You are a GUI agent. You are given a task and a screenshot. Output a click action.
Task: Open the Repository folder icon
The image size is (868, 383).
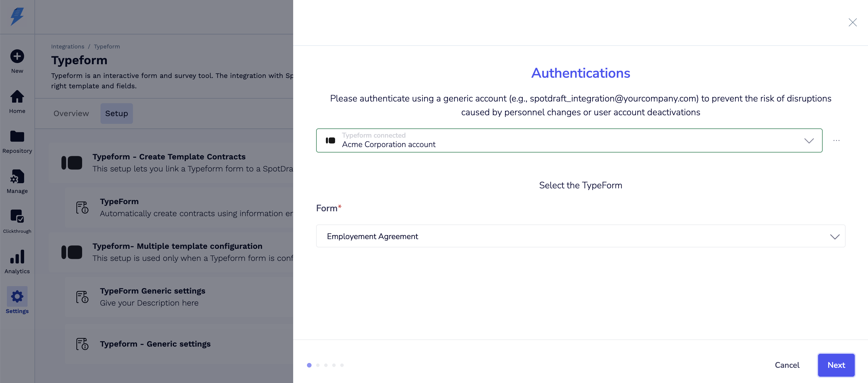[x=17, y=137]
